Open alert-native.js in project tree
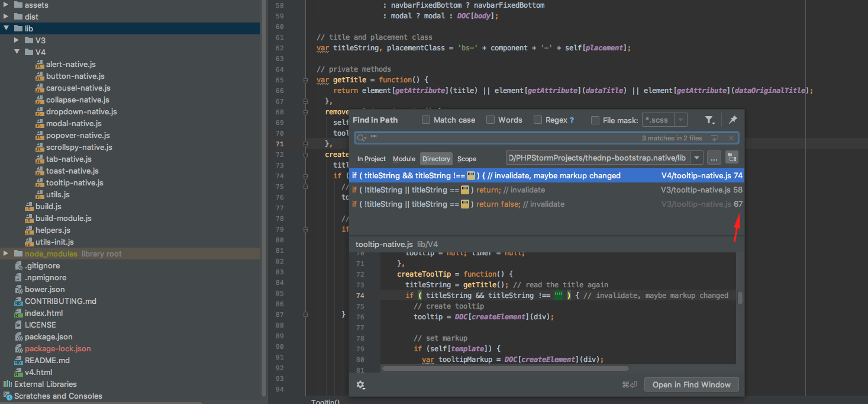Viewport: 868px width, 404px height. pos(70,64)
